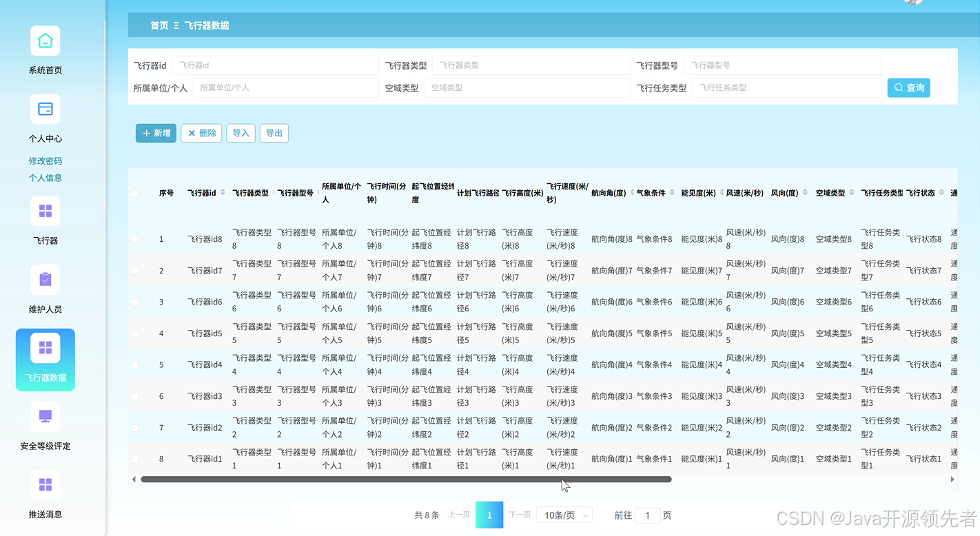The height and width of the screenshot is (536, 980).
Task: Sort by the 气象条件 column caret
Action: [672, 193]
